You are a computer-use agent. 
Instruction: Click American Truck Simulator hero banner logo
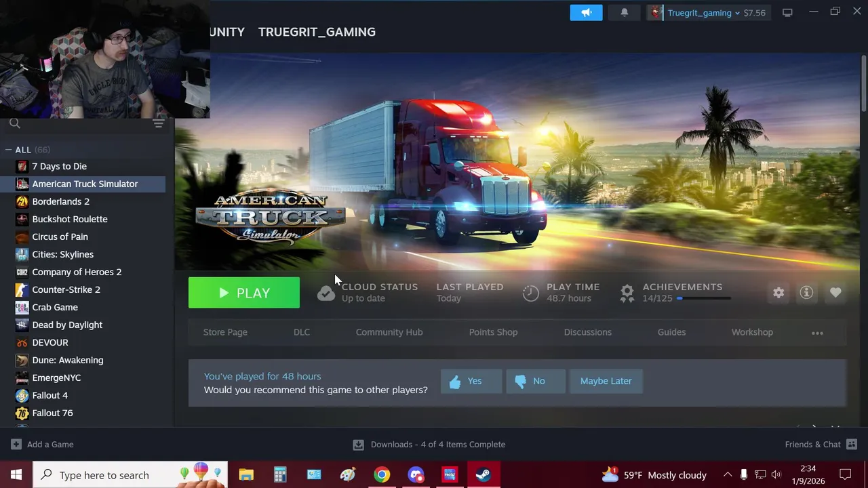click(271, 217)
